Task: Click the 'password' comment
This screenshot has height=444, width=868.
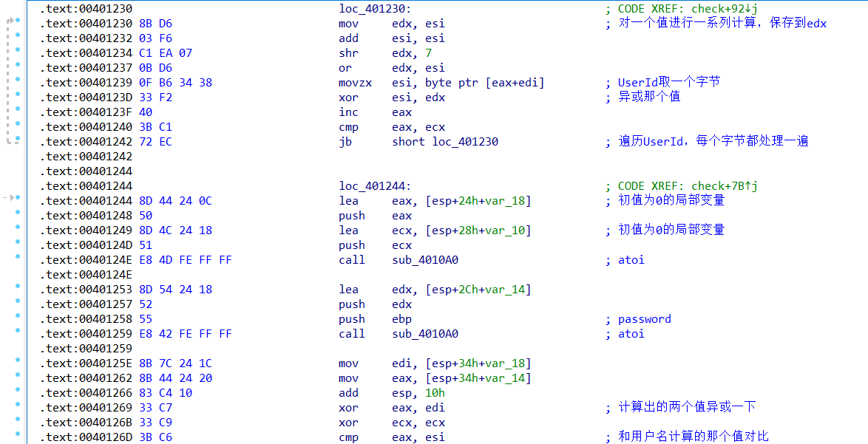Action: pyautogui.click(x=645, y=319)
